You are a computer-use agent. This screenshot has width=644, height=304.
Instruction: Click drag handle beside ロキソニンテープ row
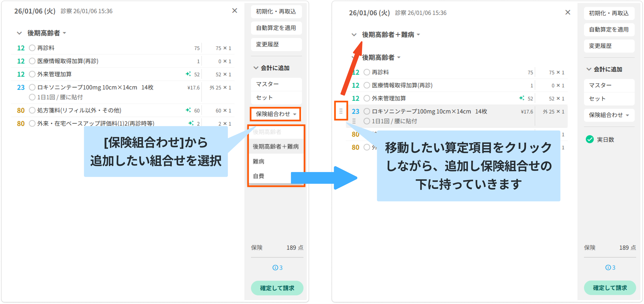point(341,111)
